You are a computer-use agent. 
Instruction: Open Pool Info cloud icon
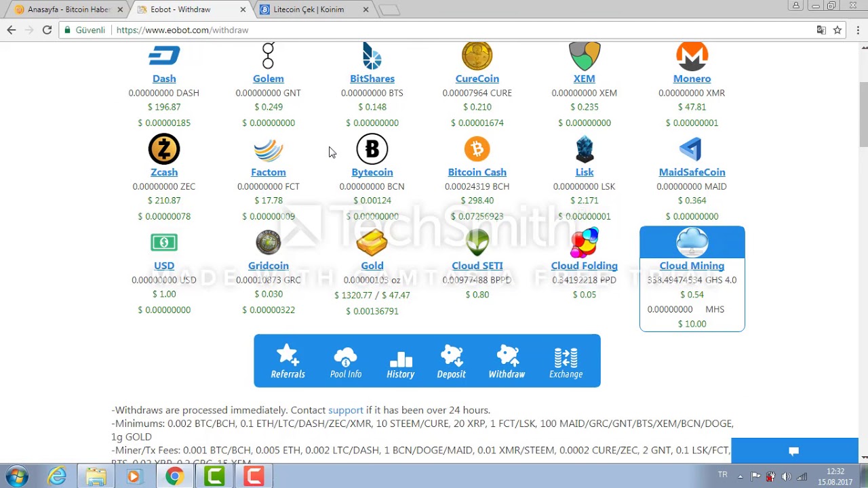coord(345,356)
